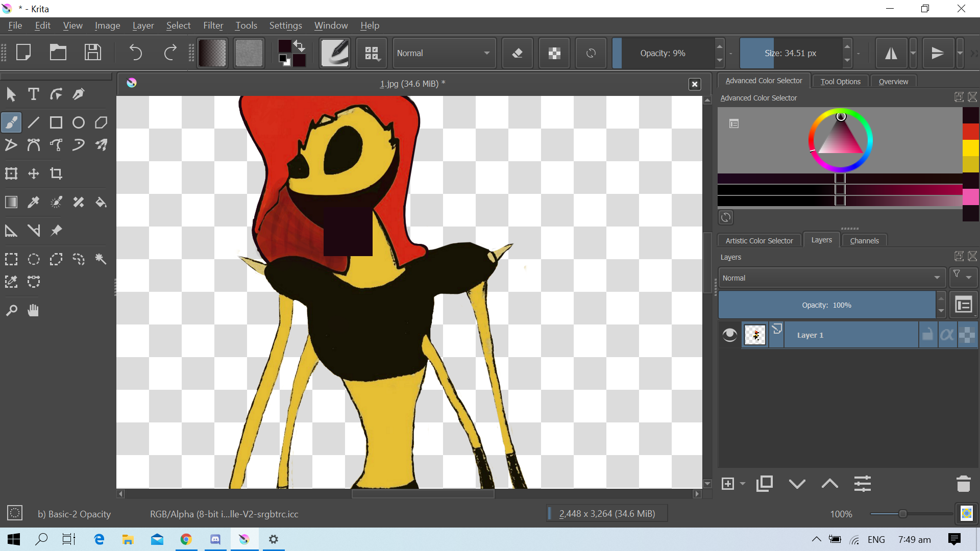980x551 pixels.
Task: Select the Bezier Curve tool
Action: coord(34,145)
